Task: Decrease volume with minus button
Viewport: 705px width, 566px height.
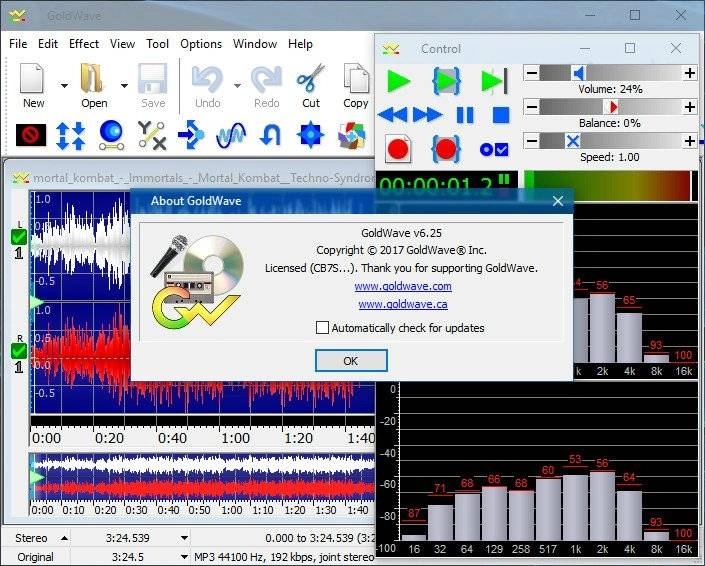Action: click(531, 73)
